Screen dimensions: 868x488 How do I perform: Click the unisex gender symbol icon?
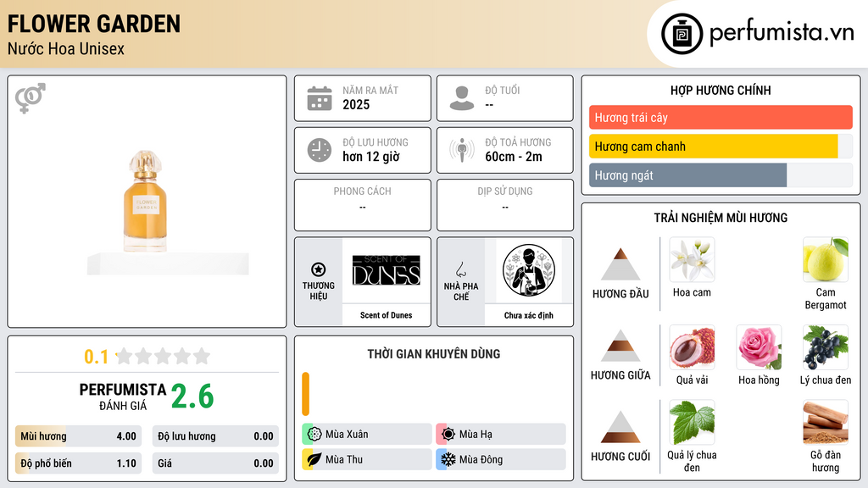(x=30, y=98)
